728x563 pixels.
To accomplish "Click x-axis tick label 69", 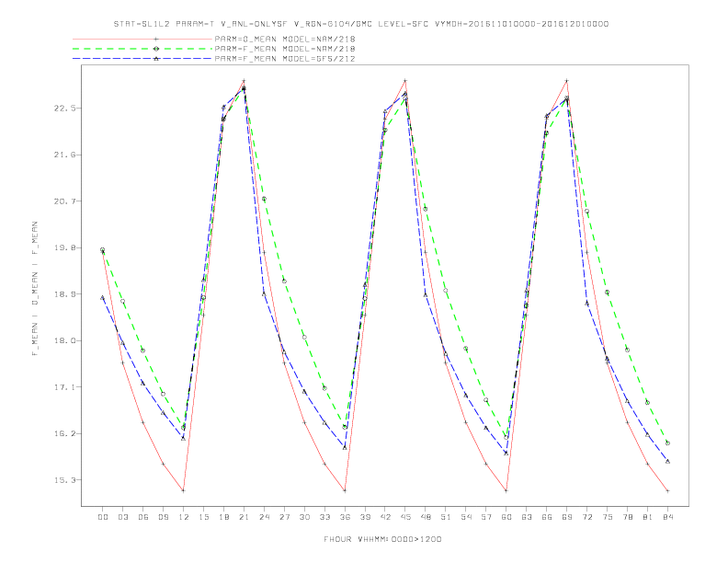I will tap(567, 517).
